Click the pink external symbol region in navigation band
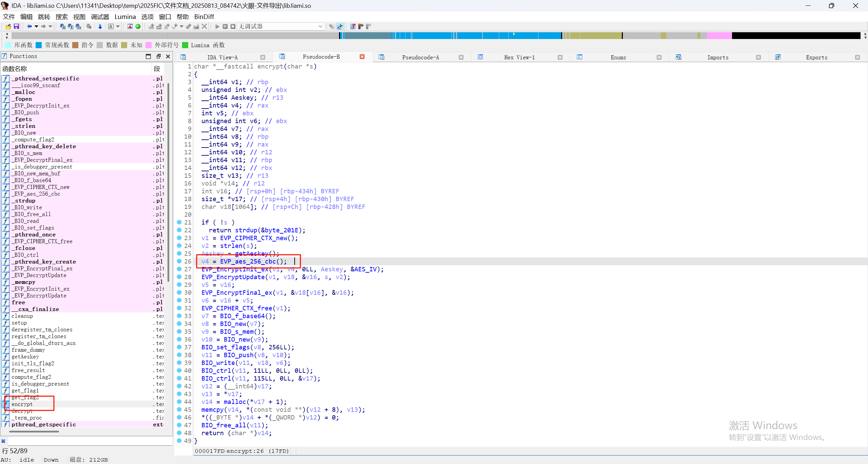Screen dimensions: 868x464 click(719, 36)
